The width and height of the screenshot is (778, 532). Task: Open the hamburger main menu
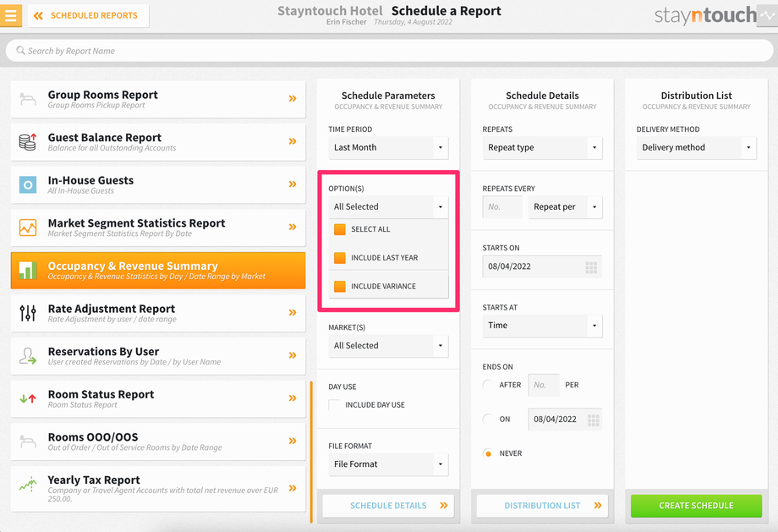10,15
